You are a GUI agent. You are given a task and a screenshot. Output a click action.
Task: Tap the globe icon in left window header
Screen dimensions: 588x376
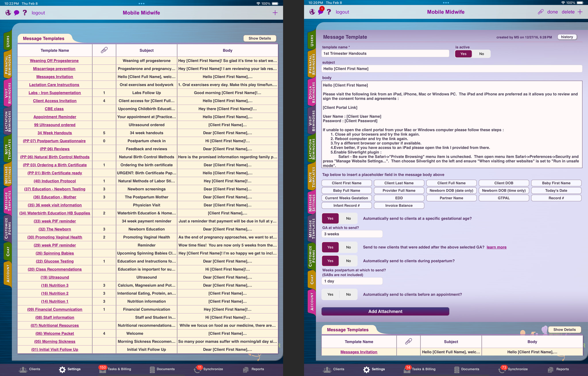point(8,13)
